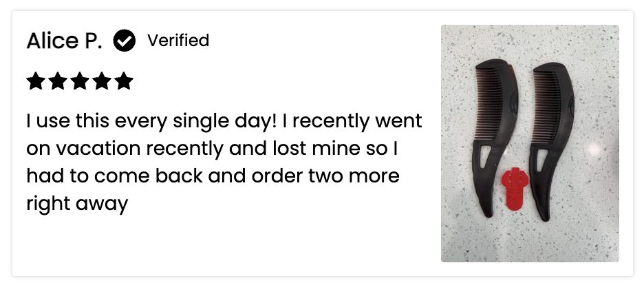The width and height of the screenshot is (644, 285).
Task: Click the review line starting "I use this"
Action: pos(224,122)
